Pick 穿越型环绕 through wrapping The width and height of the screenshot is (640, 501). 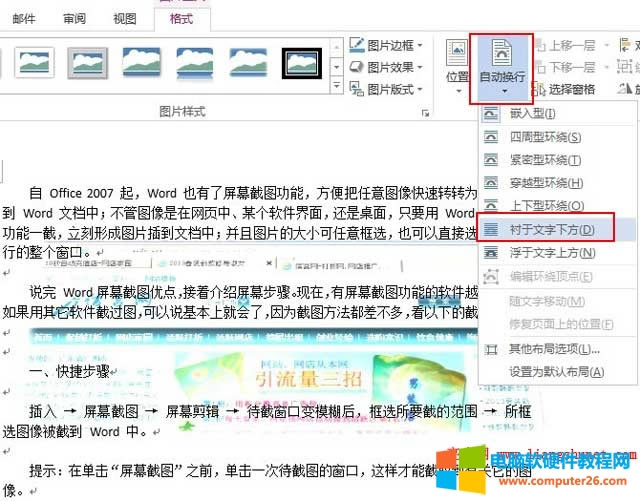point(546,183)
